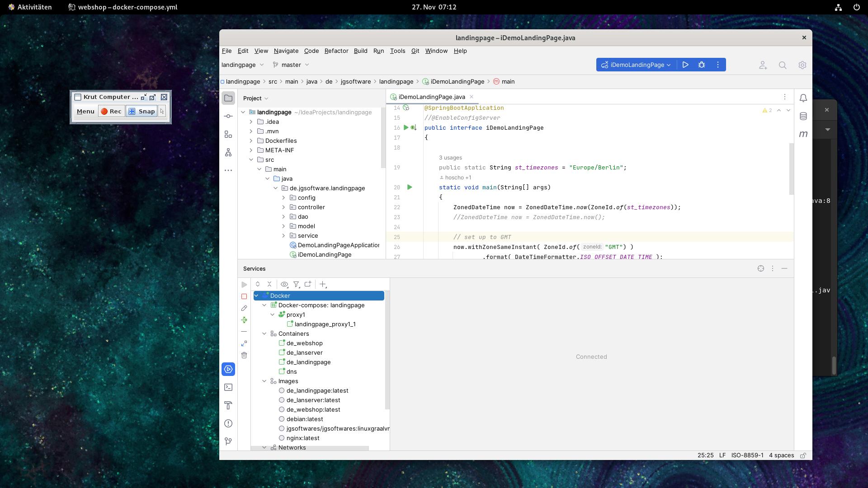Expand the Dockerfiles folder

click(251, 141)
